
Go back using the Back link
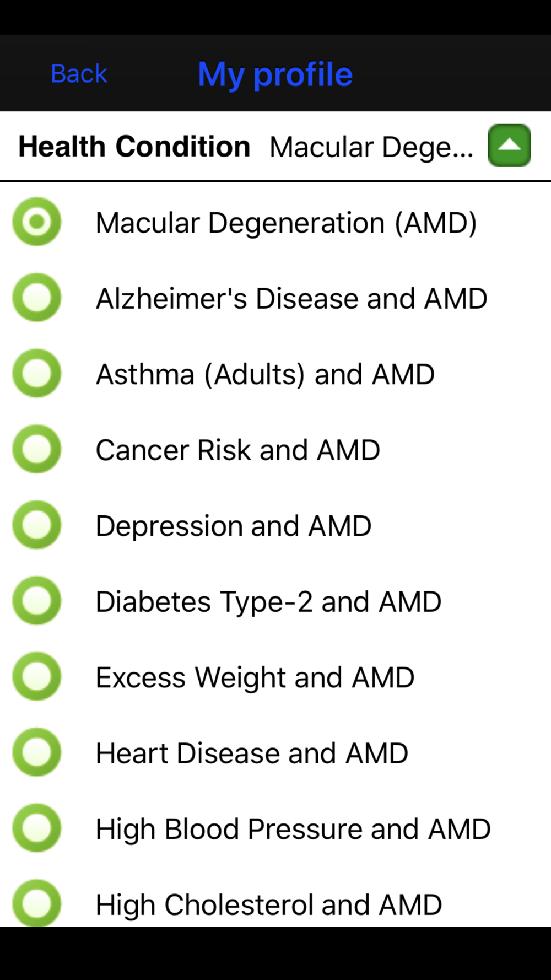79,74
